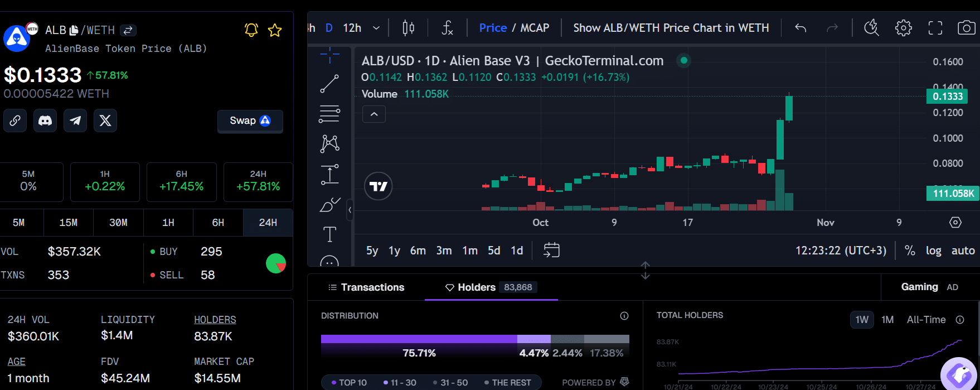Open the emoji icons tool
Viewport: 980px width, 390px height.
[x=330, y=261]
